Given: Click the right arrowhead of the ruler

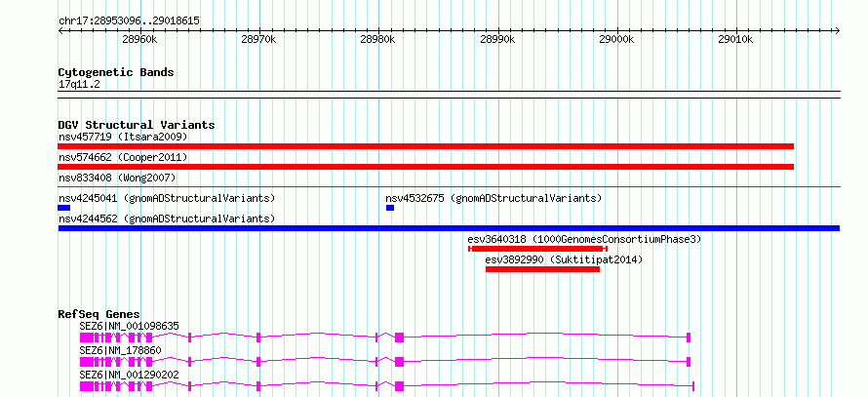Looking at the screenshot, I should point(838,30).
